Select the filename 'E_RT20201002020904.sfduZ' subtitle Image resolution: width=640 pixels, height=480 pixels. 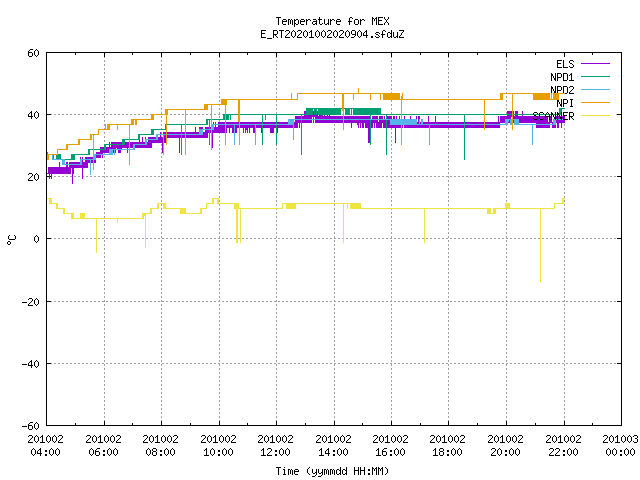click(332, 34)
